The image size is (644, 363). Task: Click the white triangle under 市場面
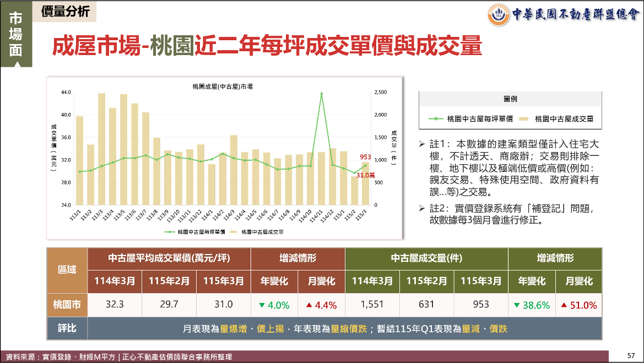click(x=17, y=64)
